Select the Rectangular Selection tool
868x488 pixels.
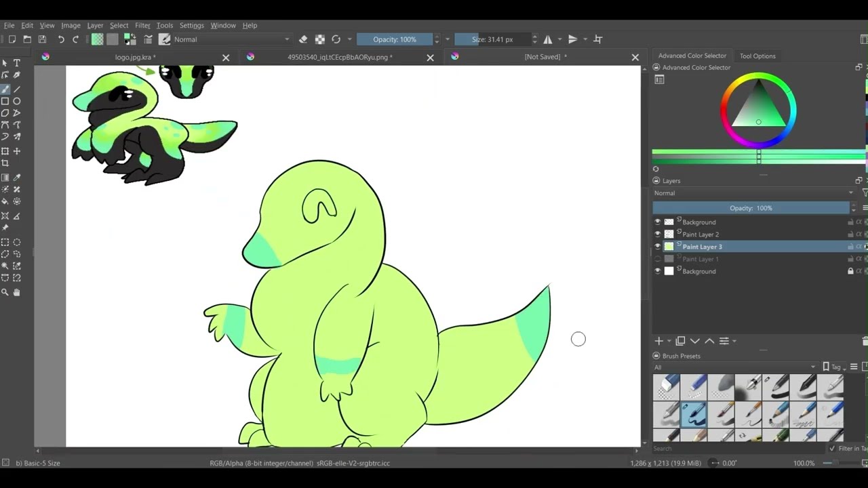coord(5,242)
